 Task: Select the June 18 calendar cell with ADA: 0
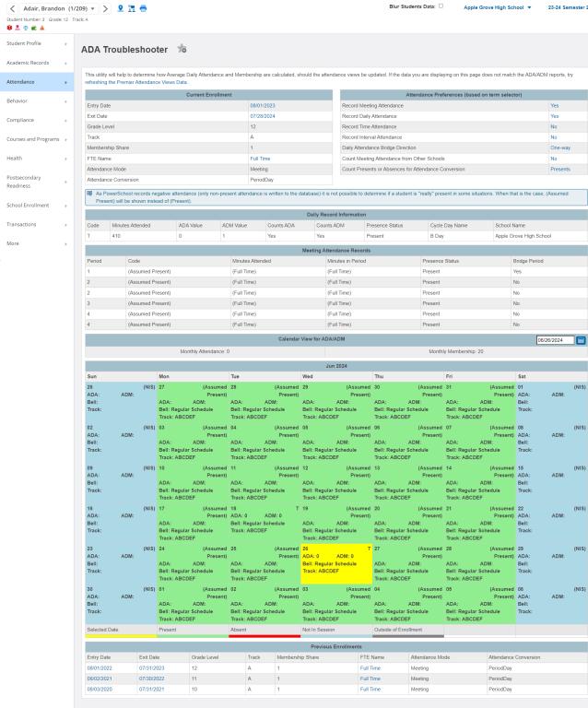(265, 524)
